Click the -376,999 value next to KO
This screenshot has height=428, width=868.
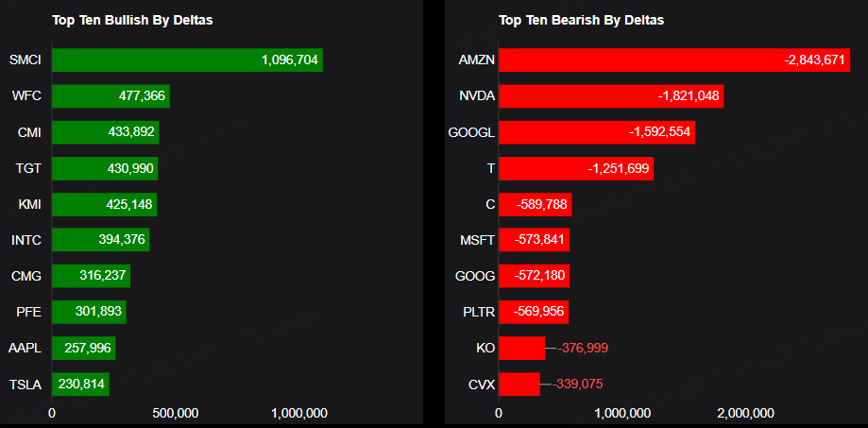(583, 348)
